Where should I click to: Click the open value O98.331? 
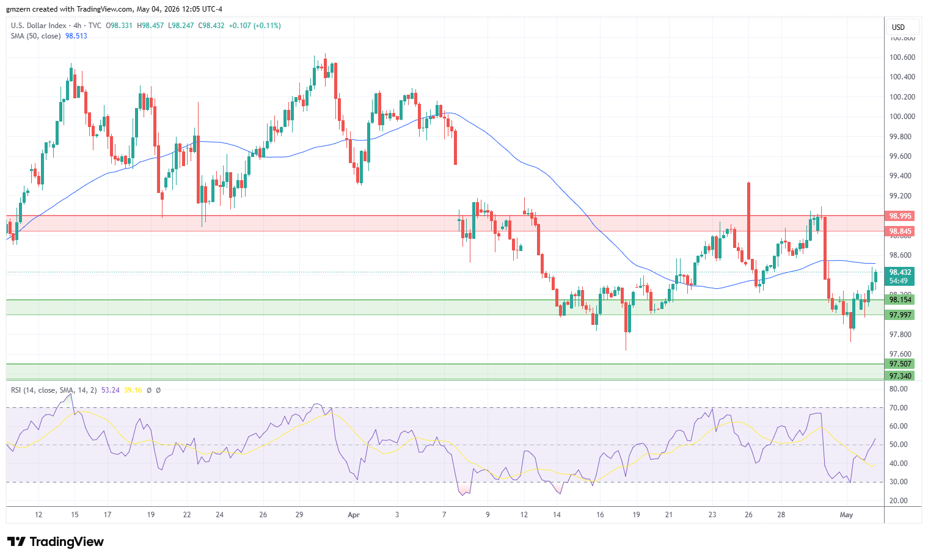(120, 26)
